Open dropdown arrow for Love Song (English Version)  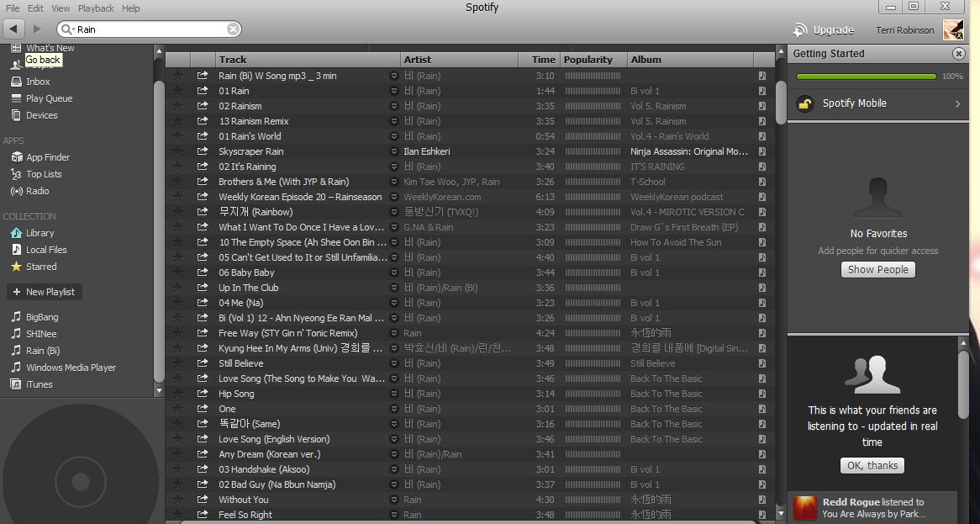pyautogui.click(x=393, y=439)
